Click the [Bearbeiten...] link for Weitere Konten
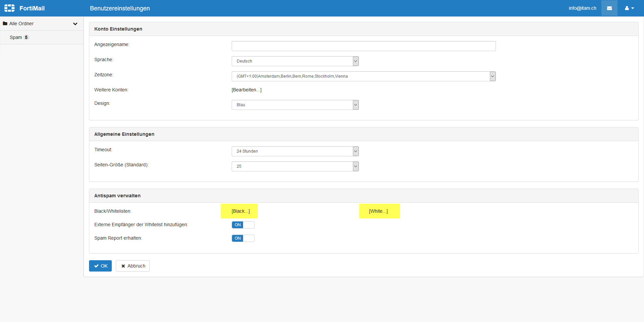 click(x=246, y=90)
